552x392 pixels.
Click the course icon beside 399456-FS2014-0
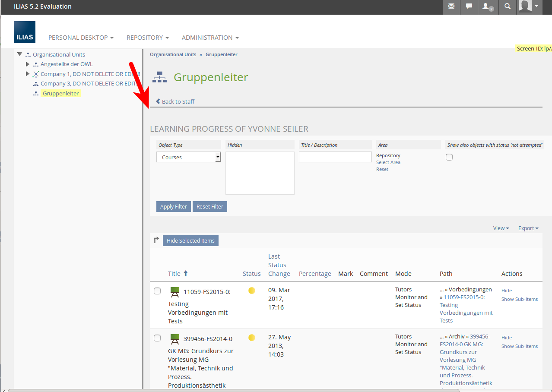[175, 339]
